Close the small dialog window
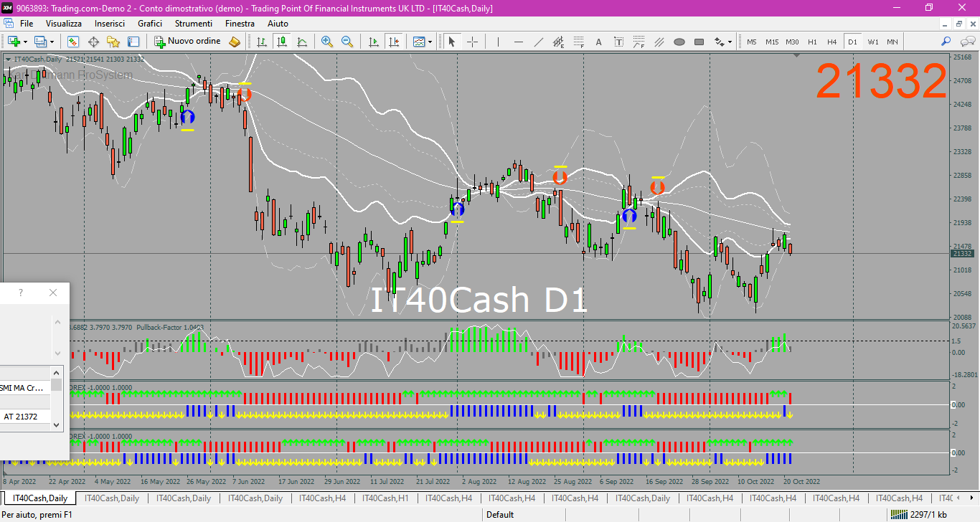 [x=53, y=293]
